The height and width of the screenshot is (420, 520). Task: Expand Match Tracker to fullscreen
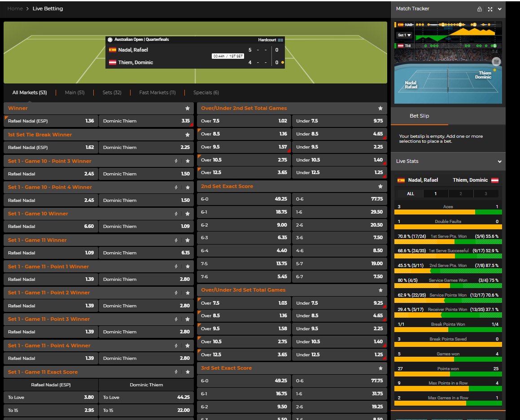coord(490,9)
